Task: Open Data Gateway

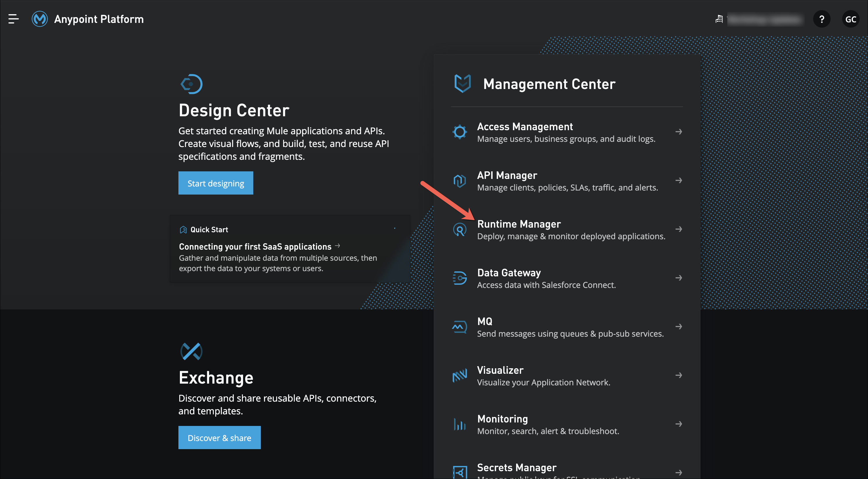Action: pyautogui.click(x=509, y=273)
